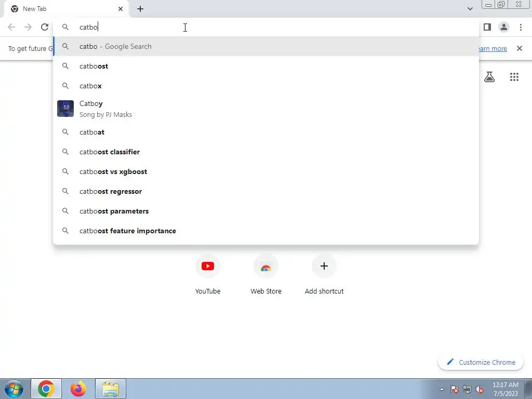Viewport: 532px width, 399px height.
Task: Click Chrome icon in taskbar
Action: (46, 389)
